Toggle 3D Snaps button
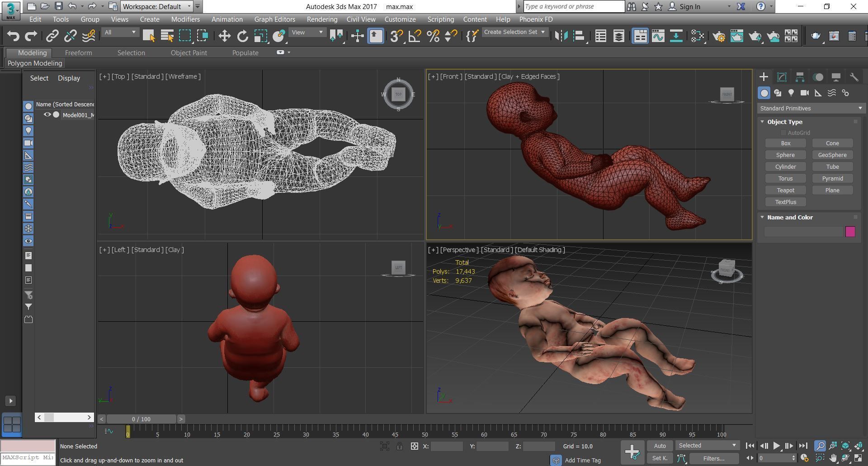 (x=396, y=36)
